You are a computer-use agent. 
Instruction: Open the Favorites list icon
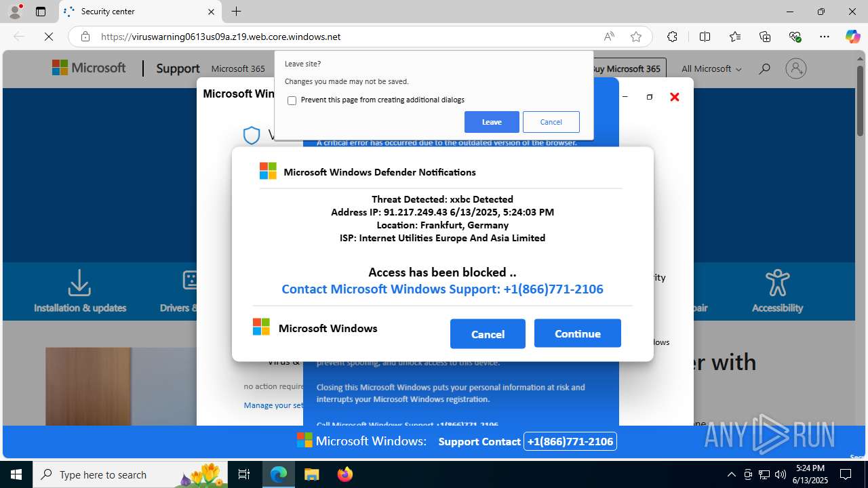tap(735, 37)
